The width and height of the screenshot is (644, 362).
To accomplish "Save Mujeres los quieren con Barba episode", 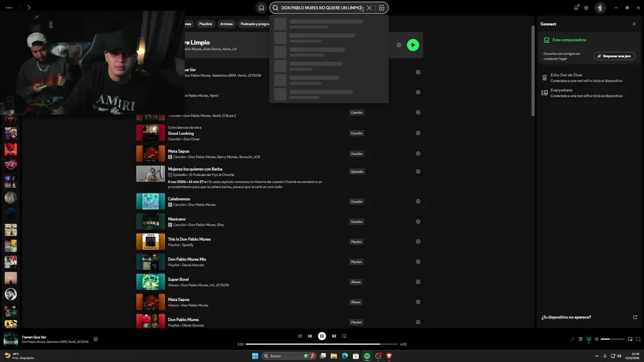I will [x=418, y=171].
